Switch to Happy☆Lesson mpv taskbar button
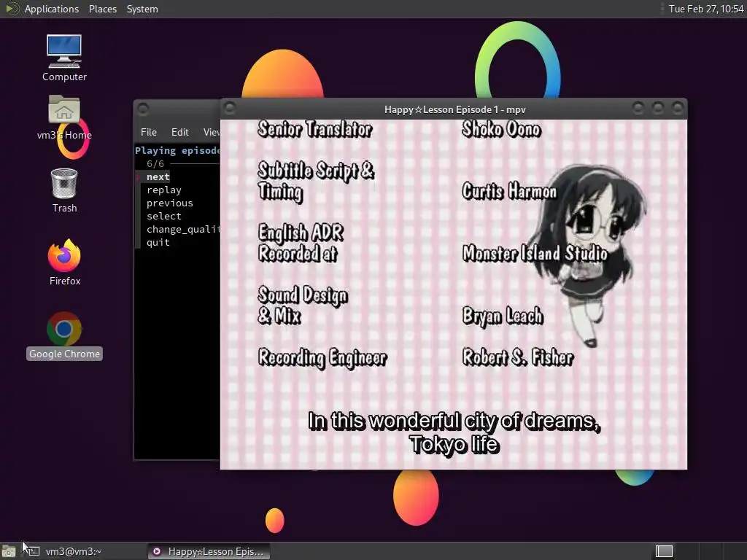 point(209,551)
